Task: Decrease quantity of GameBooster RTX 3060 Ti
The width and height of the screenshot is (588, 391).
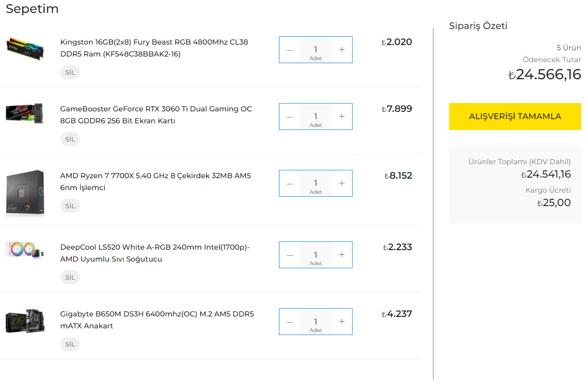Action: point(290,117)
